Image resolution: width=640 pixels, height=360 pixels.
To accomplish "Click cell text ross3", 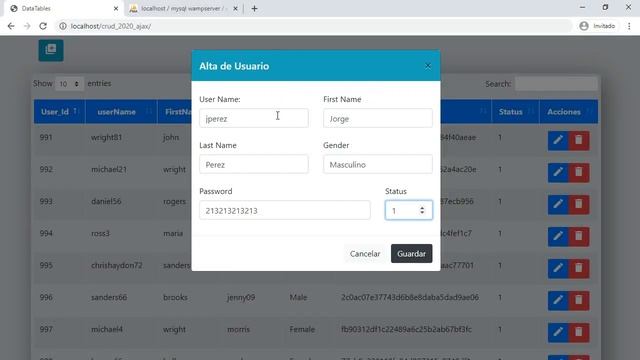I will coord(100,233).
